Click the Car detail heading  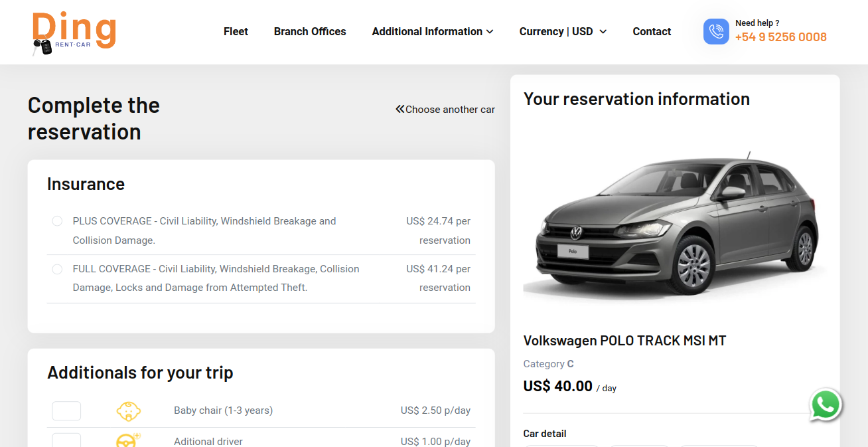click(x=545, y=434)
